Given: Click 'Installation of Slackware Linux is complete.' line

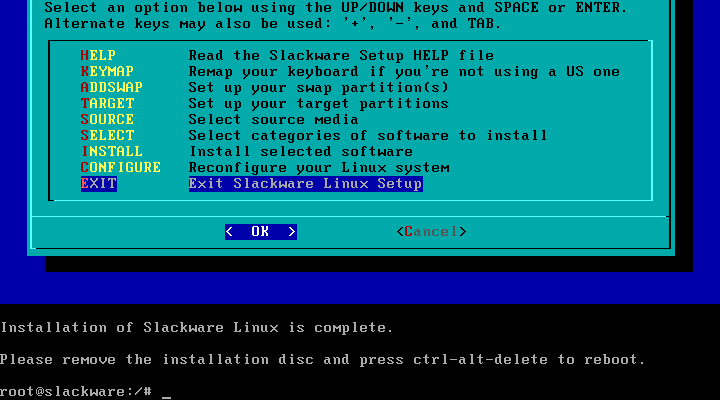Looking at the screenshot, I should [x=197, y=327].
